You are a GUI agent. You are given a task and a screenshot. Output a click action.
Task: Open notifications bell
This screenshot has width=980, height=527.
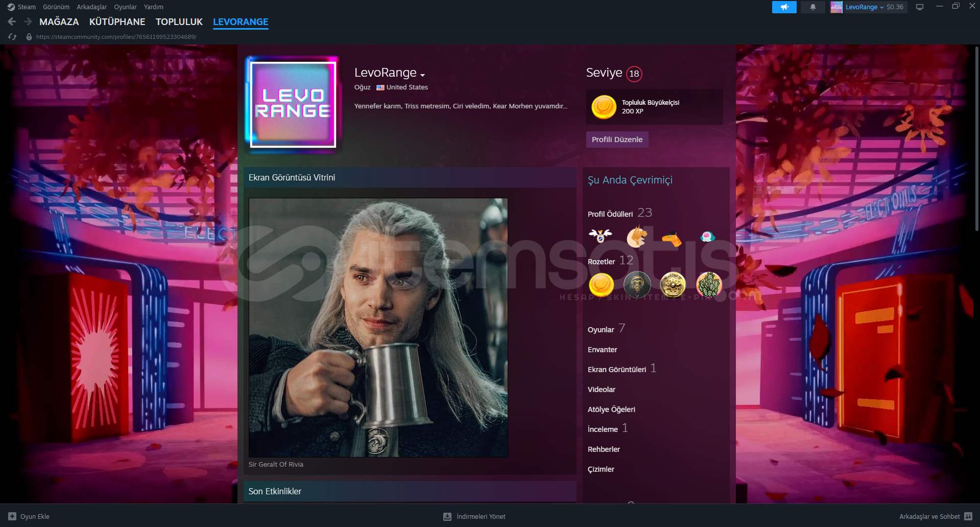tap(813, 7)
